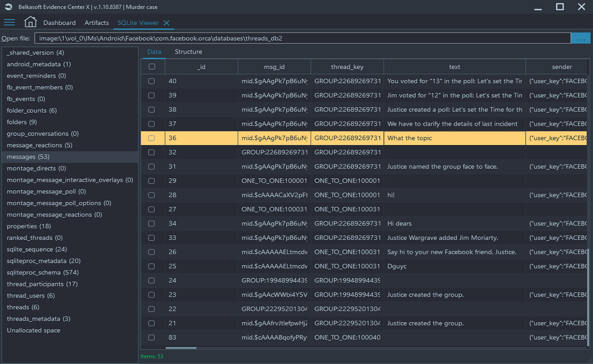Image resolution: width=593 pixels, height=364 pixels.
Task: Enable the checkbox for row _id 28
Action: 152,195
